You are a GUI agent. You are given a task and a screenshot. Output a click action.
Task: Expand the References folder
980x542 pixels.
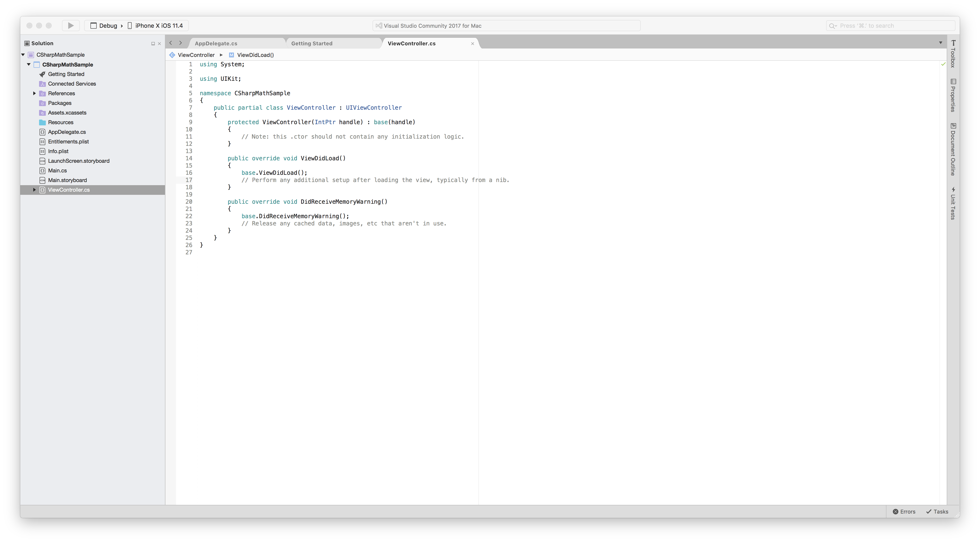34,93
